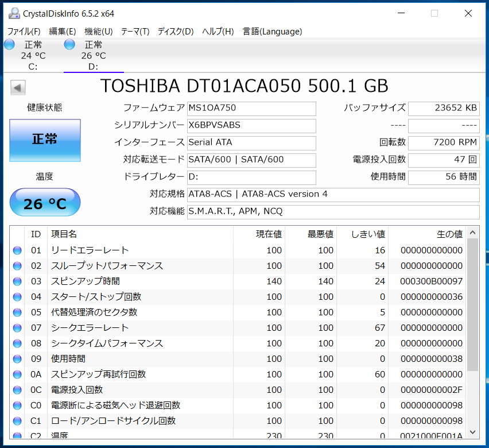This screenshot has width=489, height=448.
Task: Select the ロード/アンロードサイクル回数 attribute name
Action: [114, 421]
